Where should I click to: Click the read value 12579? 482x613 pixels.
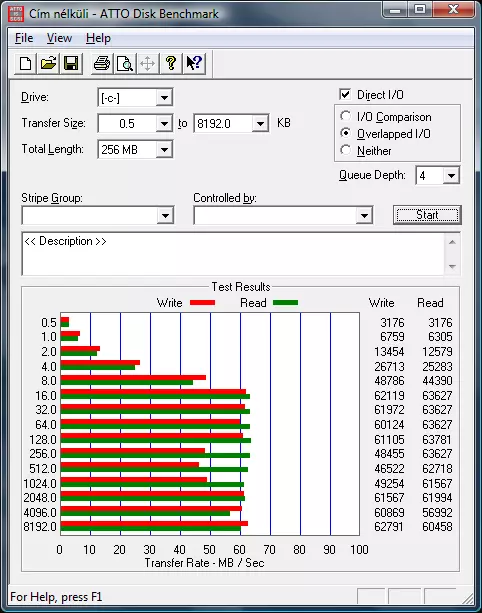coord(437,351)
